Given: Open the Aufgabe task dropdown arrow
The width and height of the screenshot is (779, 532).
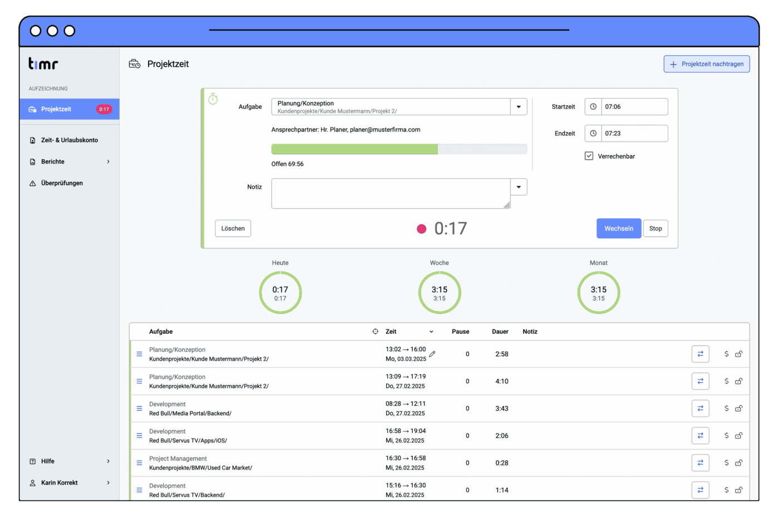Looking at the screenshot, I should click(519, 107).
